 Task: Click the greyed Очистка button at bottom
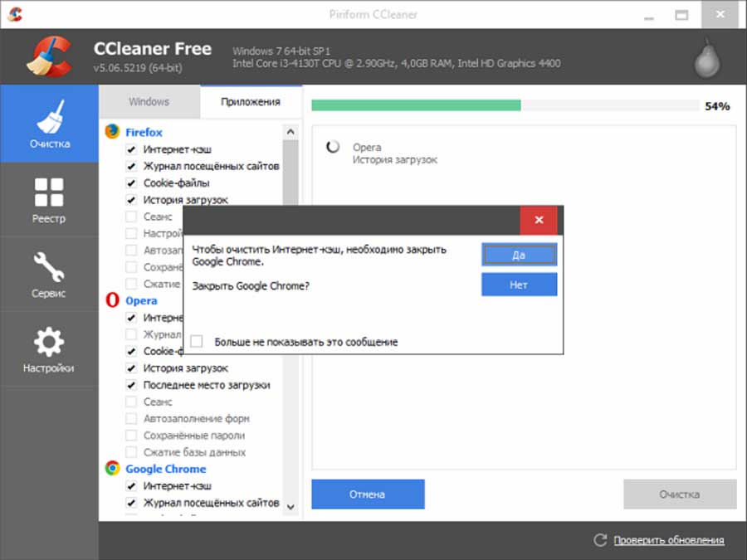click(680, 494)
